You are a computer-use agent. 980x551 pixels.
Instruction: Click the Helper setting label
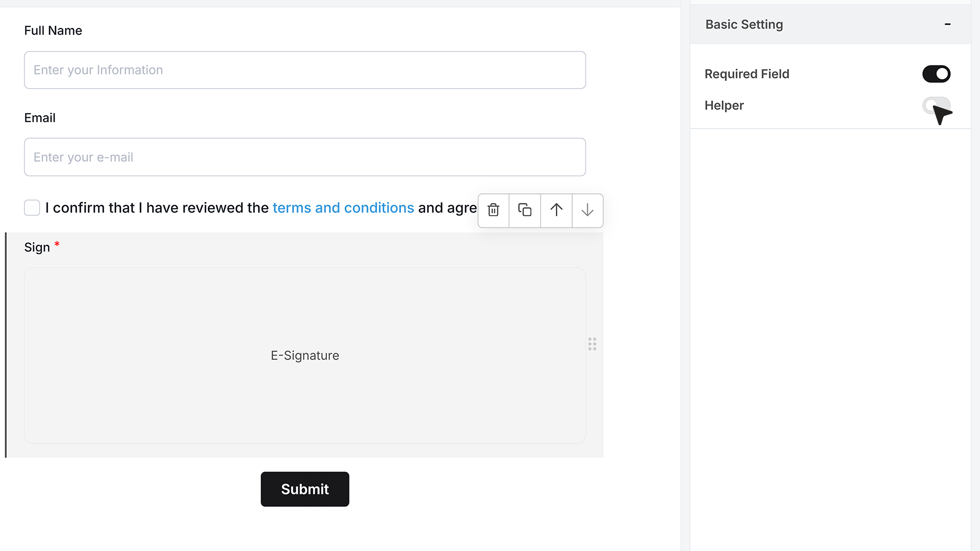click(x=724, y=106)
